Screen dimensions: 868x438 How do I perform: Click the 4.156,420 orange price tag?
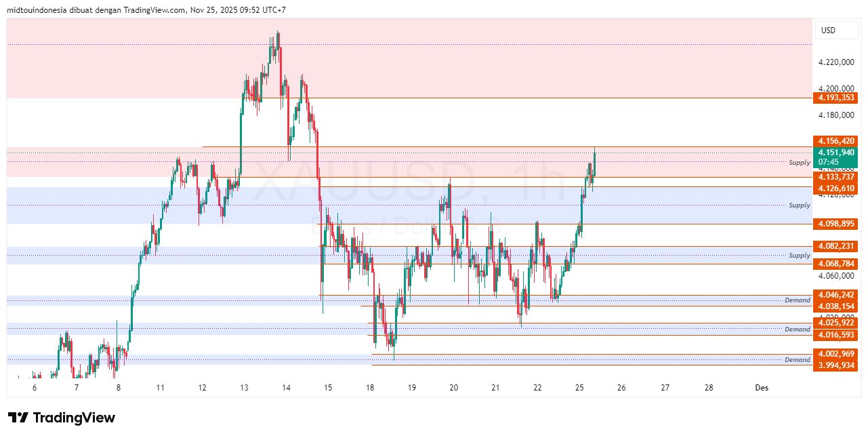point(836,142)
